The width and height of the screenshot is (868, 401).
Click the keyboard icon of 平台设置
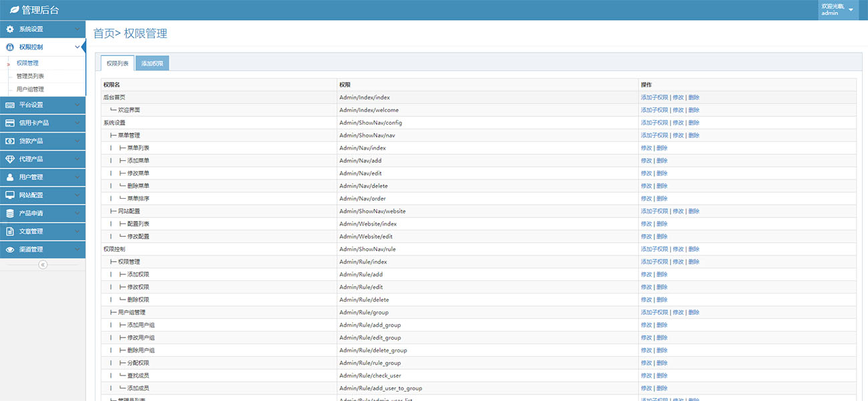click(9, 105)
